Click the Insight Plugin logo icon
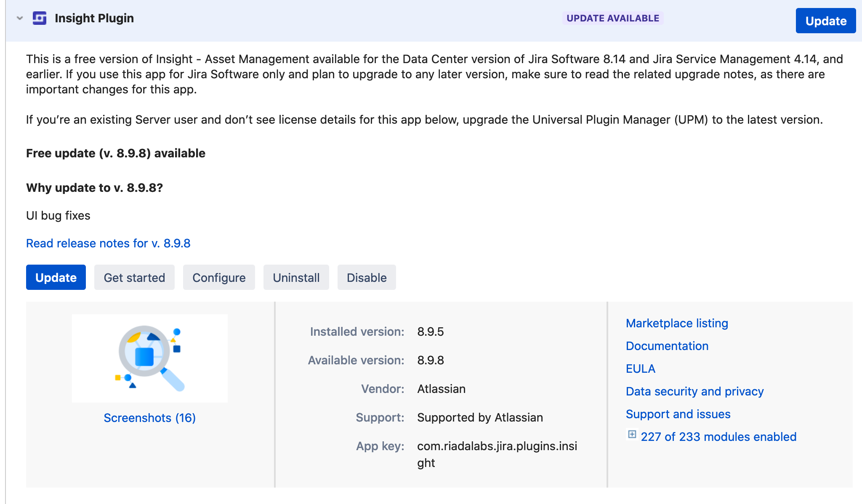The width and height of the screenshot is (862, 504). pos(40,18)
